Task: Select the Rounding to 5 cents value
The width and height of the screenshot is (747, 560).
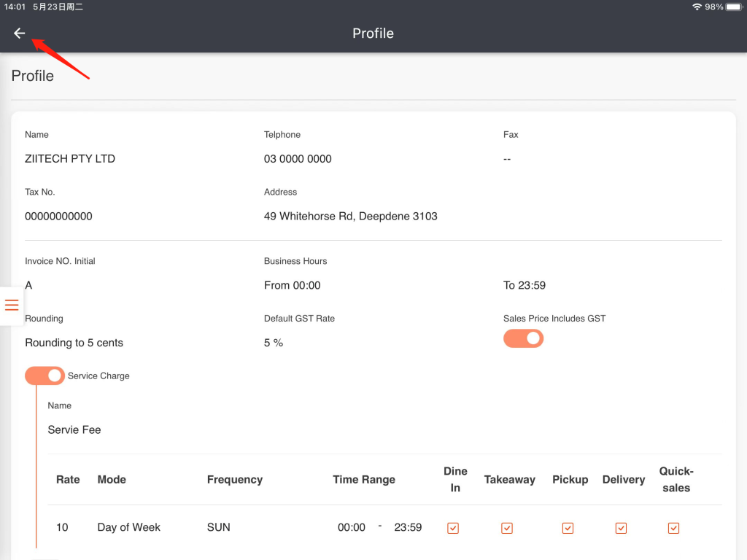Action: [74, 343]
